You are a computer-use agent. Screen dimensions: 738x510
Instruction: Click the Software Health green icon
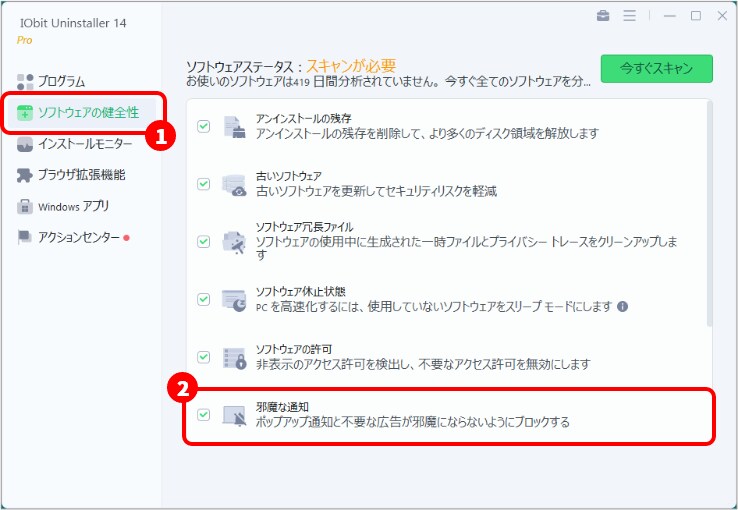25,113
